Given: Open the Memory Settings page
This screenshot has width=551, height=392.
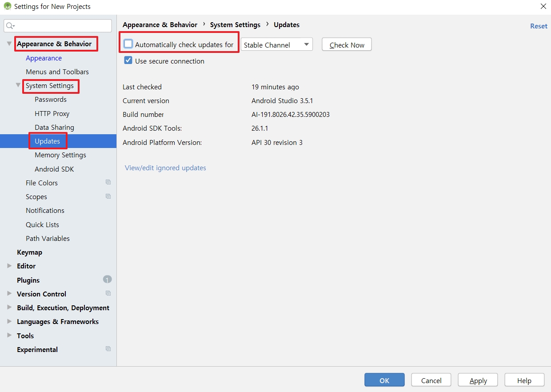Looking at the screenshot, I should point(60,155).
